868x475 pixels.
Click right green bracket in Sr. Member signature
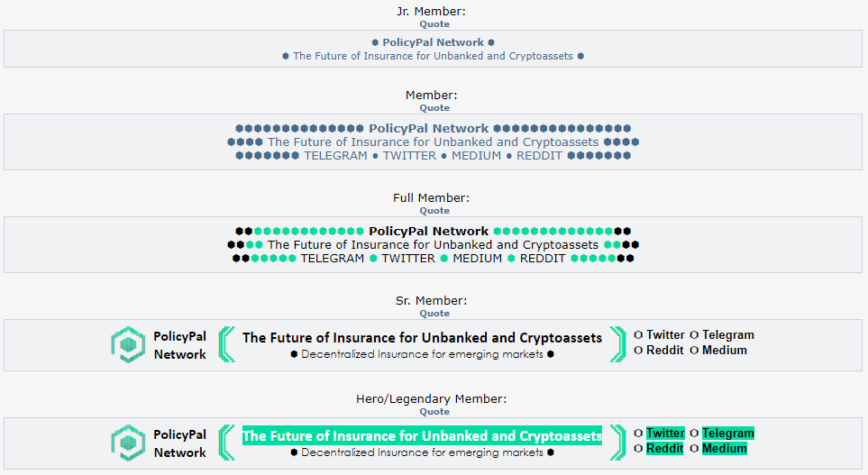pyautogui.click(x=617, y=344)
